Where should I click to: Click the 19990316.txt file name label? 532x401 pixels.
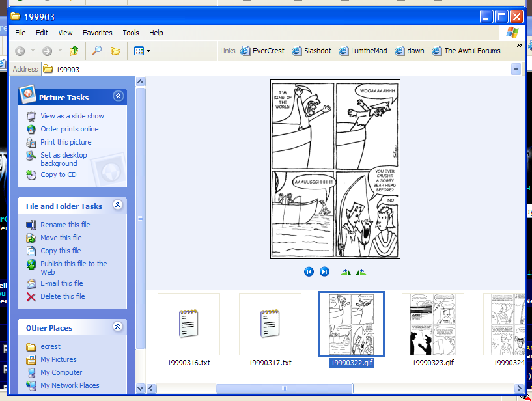[x=189, y=363]
